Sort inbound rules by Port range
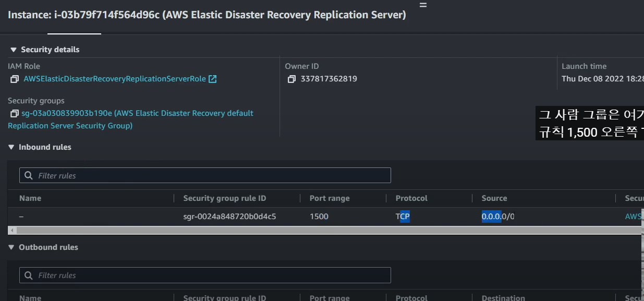Screen dimensions: 644x301 click(x=330, y=198)
